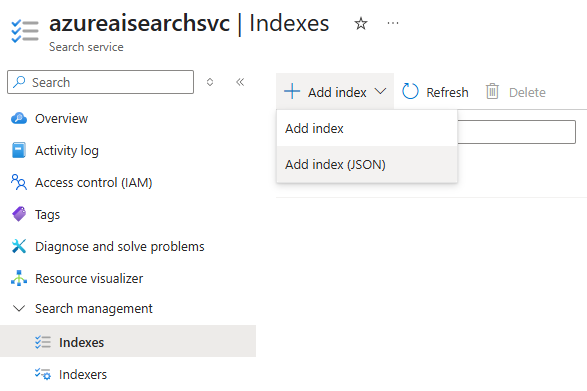Collapse the sidebar with double chevron
Screen dimensions: 587x391
coord(240,82)
